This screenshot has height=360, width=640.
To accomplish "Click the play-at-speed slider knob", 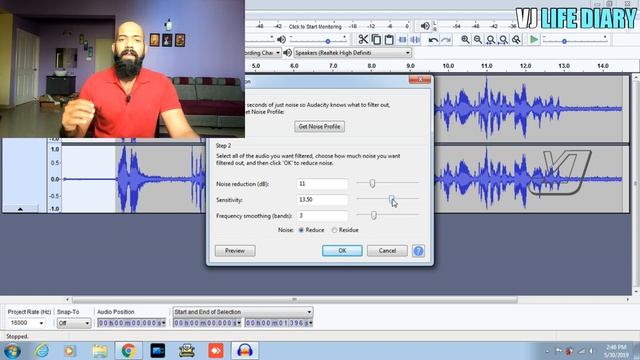I will click(x=564, y=41).
